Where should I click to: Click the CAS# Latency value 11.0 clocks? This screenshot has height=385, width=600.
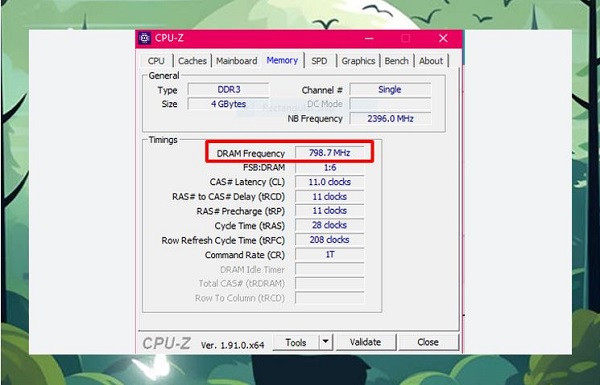[329, 182]
